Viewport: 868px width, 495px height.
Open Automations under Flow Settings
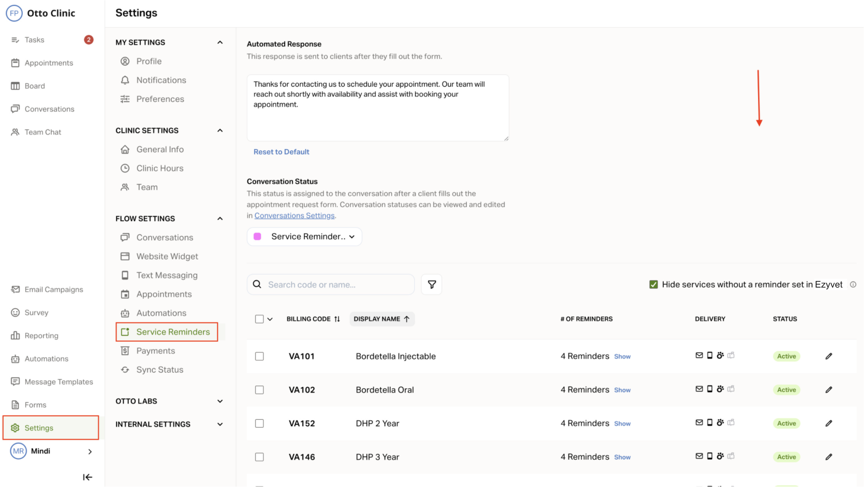pyautogui.click(x=161, y=313)
